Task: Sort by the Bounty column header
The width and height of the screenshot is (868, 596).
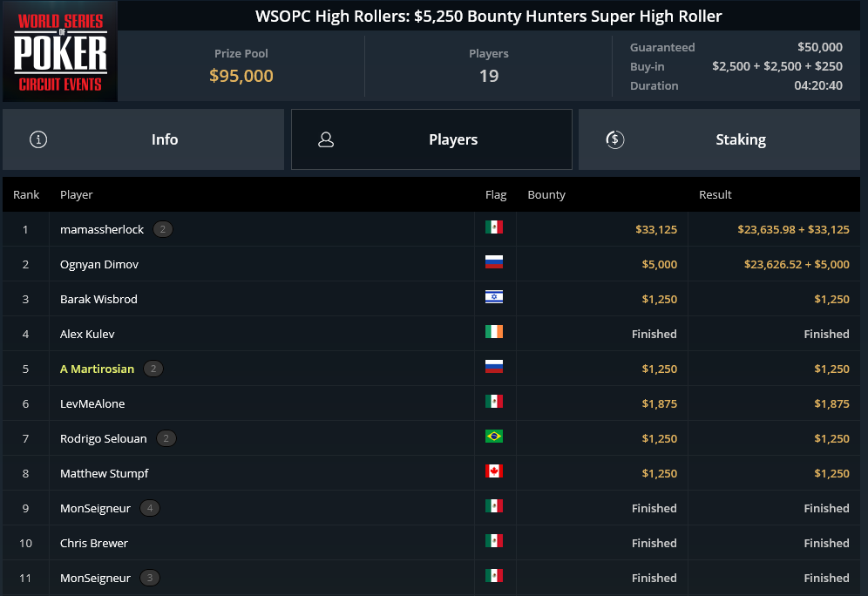Action: click(546, 195)
